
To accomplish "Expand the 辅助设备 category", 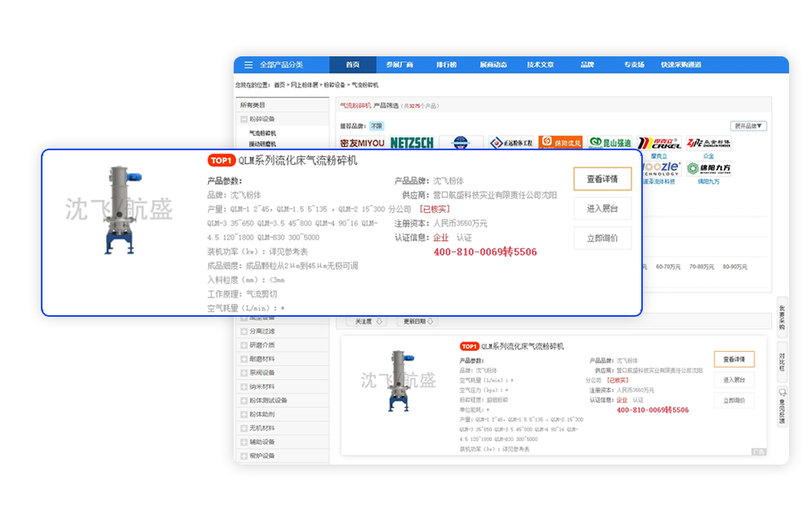I will pos(244,443).
